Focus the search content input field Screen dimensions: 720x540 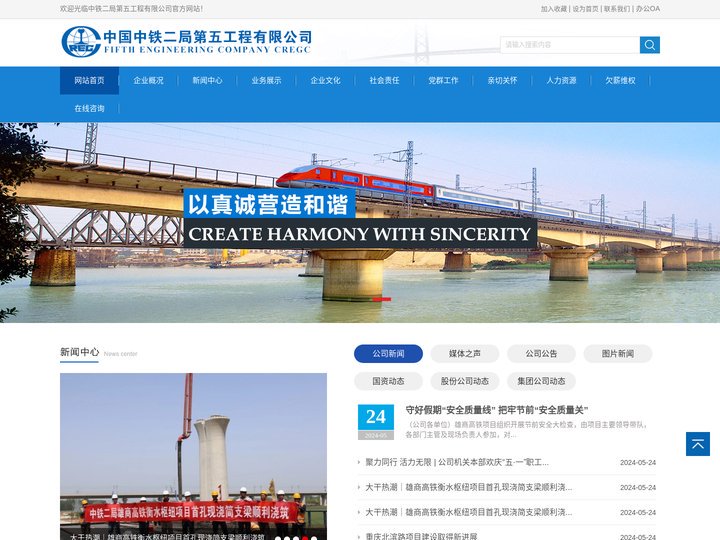click(x=570, y=45)
